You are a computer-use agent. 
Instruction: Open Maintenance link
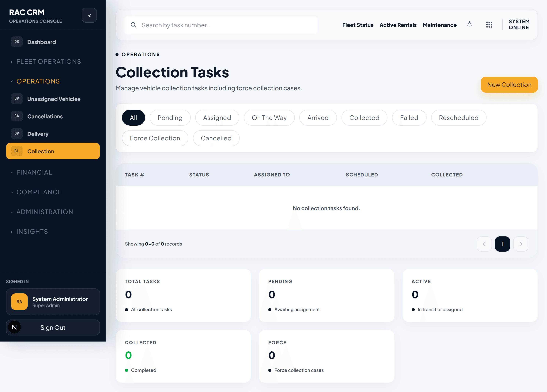tap(439, 25)
